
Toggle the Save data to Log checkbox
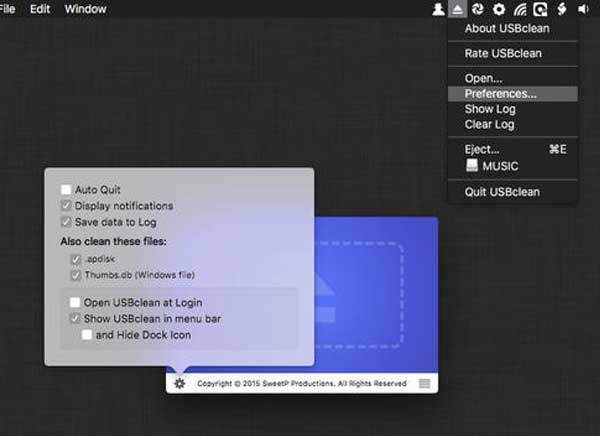66,222
